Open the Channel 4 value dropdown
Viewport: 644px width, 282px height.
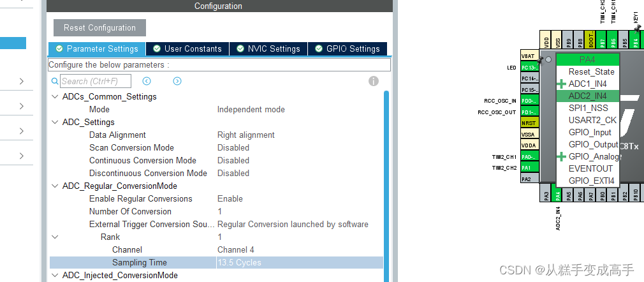[236, 250]
